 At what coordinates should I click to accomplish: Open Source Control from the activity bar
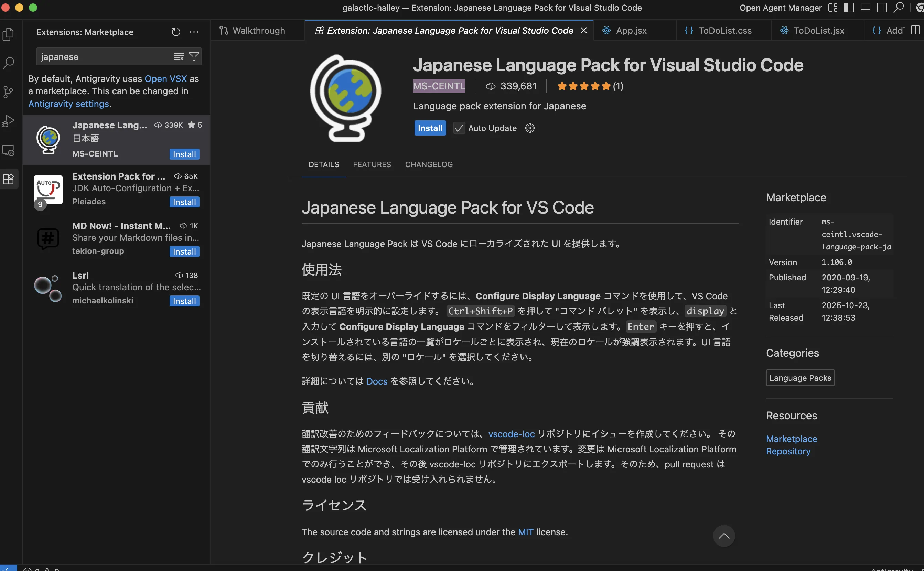(x=9, y=92)
